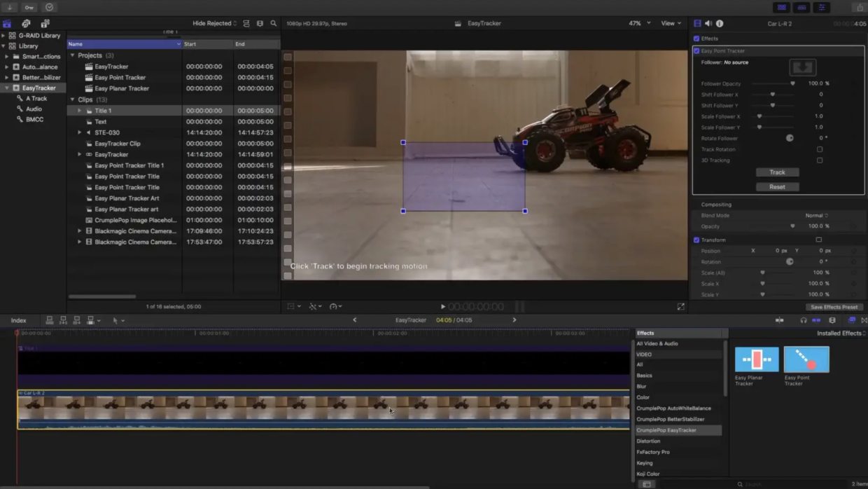Open the Keyword Editor key icon
The image size is (868, 489).
click(x=29, y=7)
